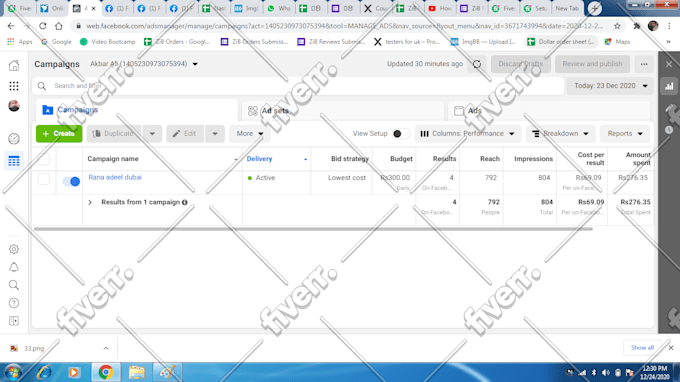Click the Review and publish button
The height and width of the screenshot is (382, 680).
click(x=592, y=64)
